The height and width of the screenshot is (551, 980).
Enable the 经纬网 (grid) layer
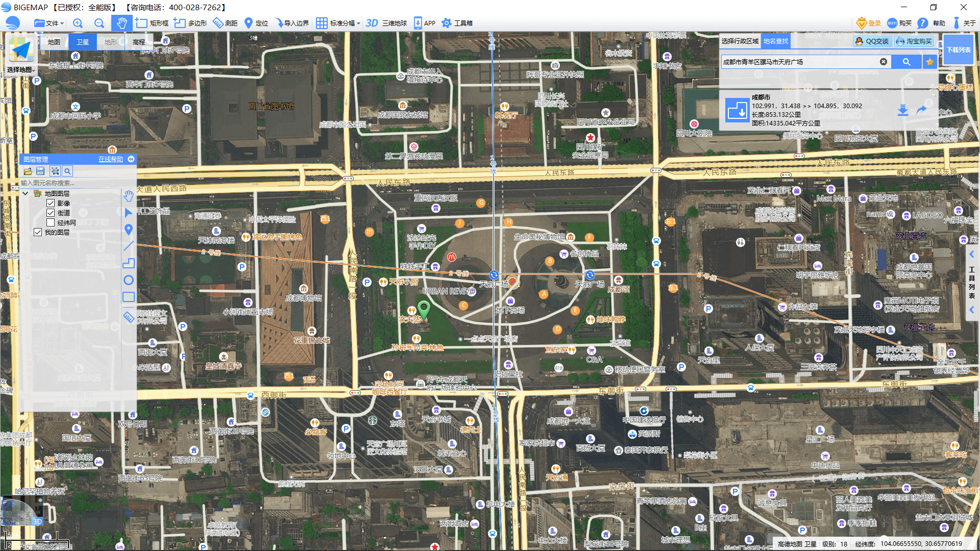click(50, 222)
